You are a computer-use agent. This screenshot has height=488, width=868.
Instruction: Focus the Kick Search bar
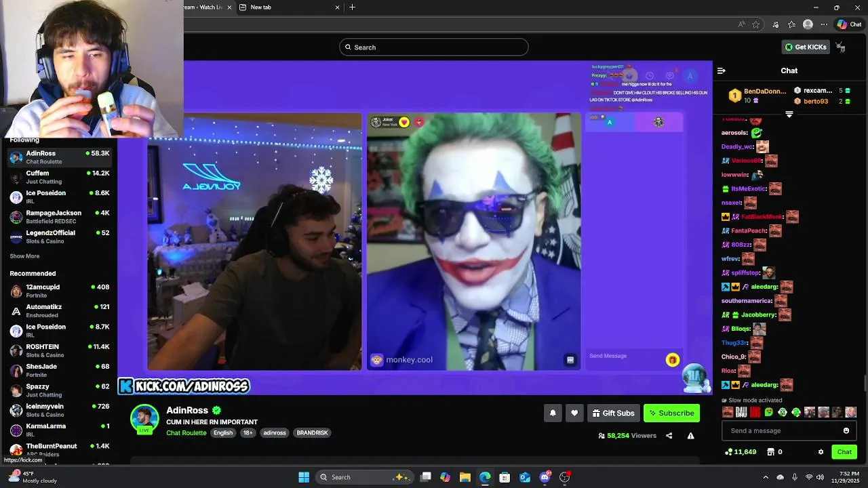point(434,47)
